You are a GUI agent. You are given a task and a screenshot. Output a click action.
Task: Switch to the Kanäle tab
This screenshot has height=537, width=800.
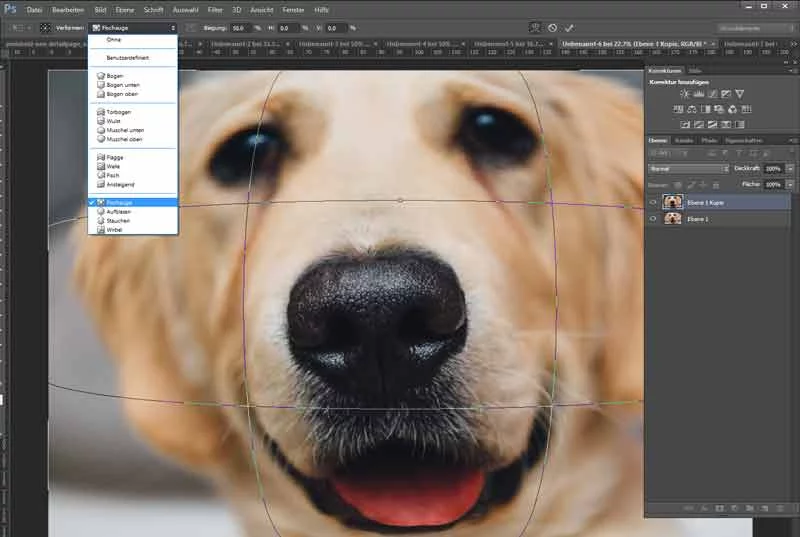click(x=684, y=141)
